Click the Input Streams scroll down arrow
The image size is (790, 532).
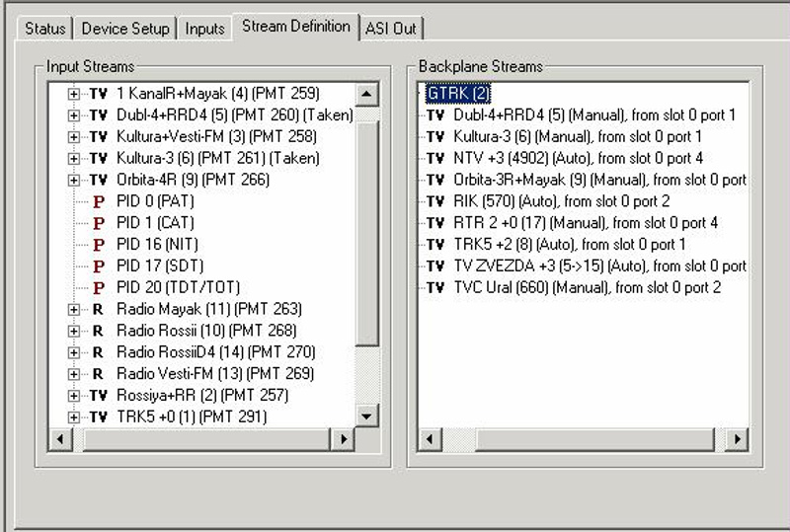(x=367, y=416)
